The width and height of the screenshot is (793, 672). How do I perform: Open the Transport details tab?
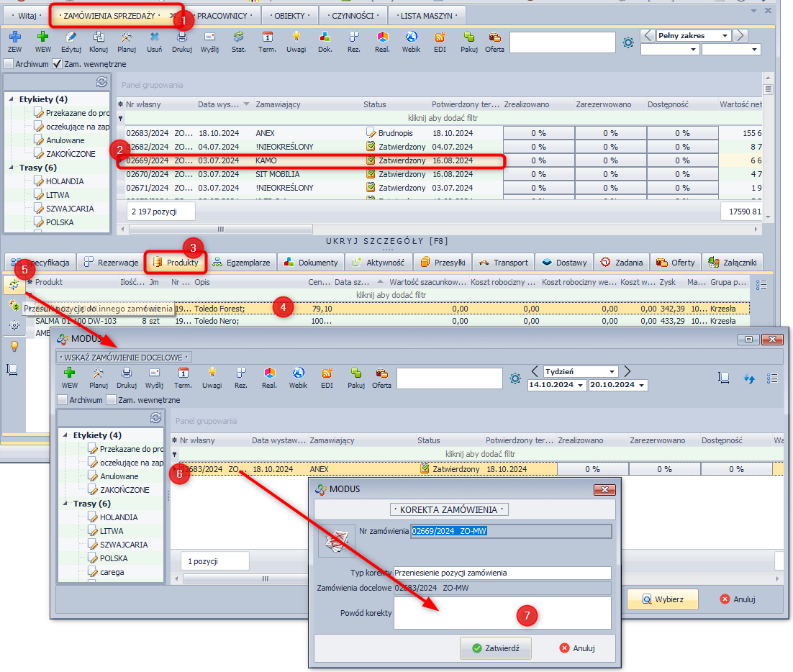(504, 263)
